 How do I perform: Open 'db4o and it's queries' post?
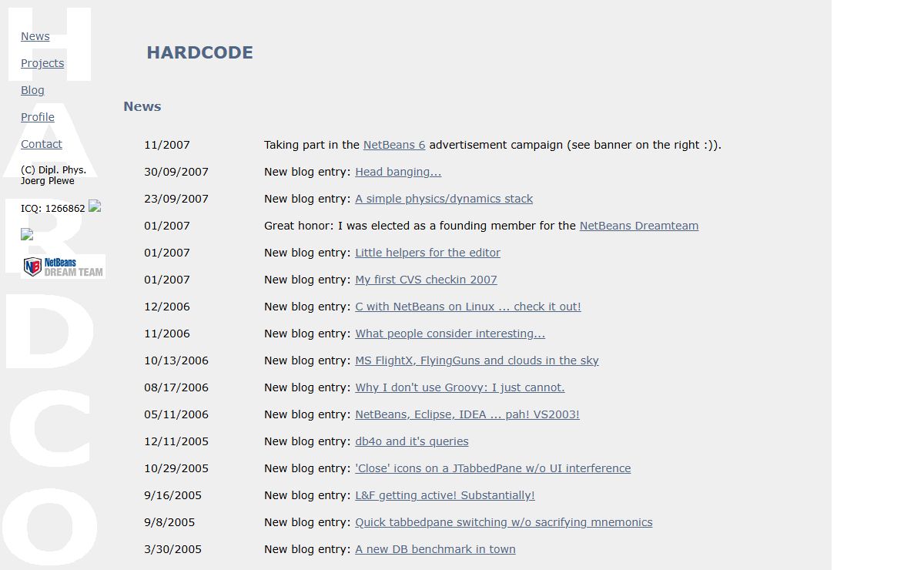(412, 441)
